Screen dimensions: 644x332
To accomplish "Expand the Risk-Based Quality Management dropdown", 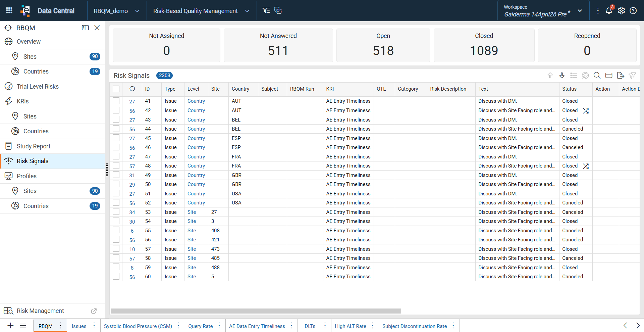I will coord(202,11).
